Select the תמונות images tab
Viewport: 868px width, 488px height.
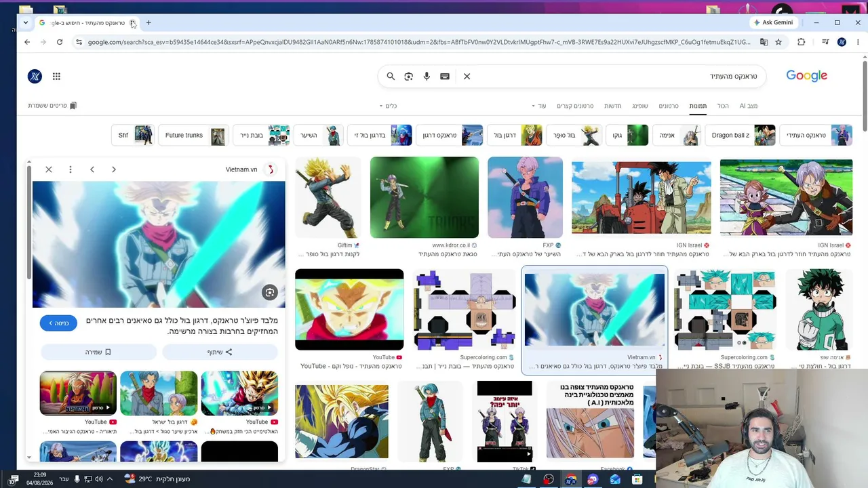click(x=698, y=106)
